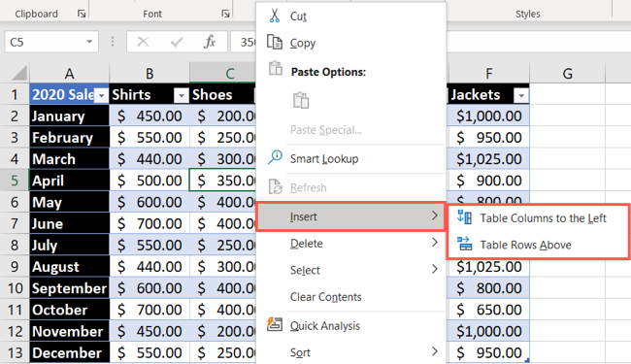Click the January cell

pyautogui.click(x=69, y=116)
